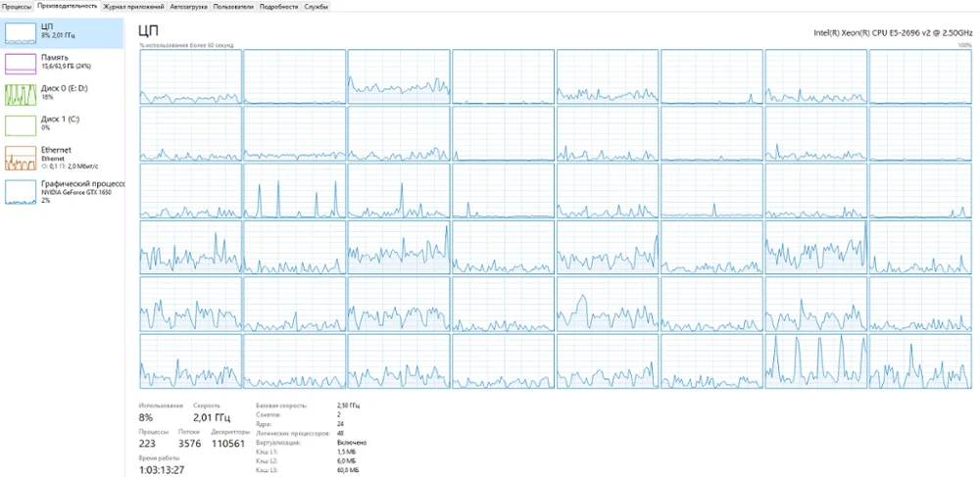
Task: Open the Пользователи tab
Action: 233,6
